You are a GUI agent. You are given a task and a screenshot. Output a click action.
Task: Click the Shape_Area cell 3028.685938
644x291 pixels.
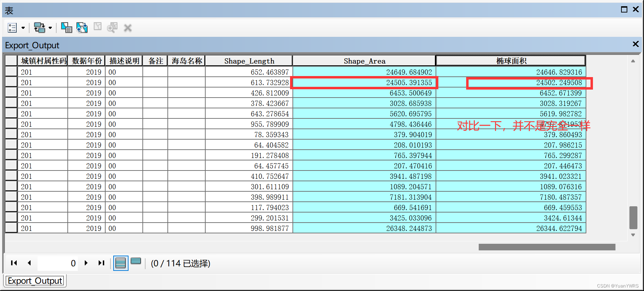(364, 103)
